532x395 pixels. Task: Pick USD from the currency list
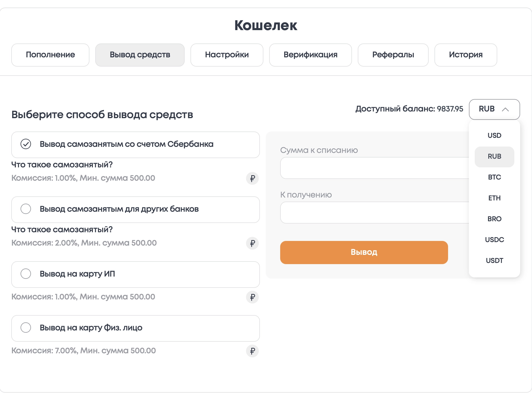tap(494, 136)
